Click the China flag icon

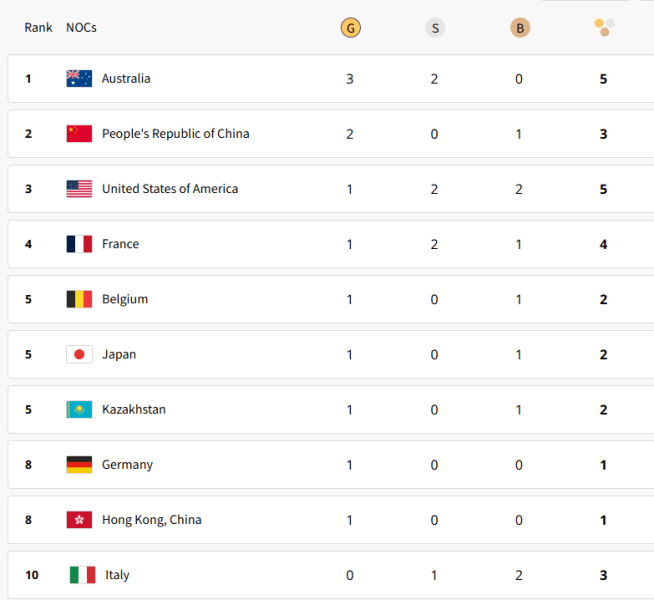click(79, 134)
